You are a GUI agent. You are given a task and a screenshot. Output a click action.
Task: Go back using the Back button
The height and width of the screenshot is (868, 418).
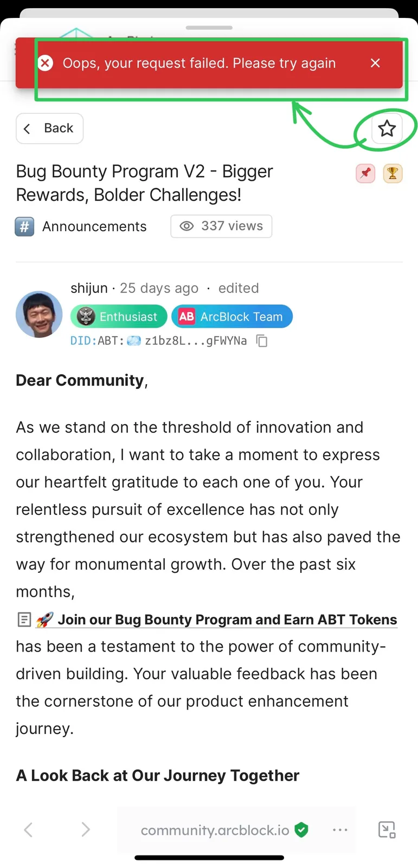tap(50, 129)
